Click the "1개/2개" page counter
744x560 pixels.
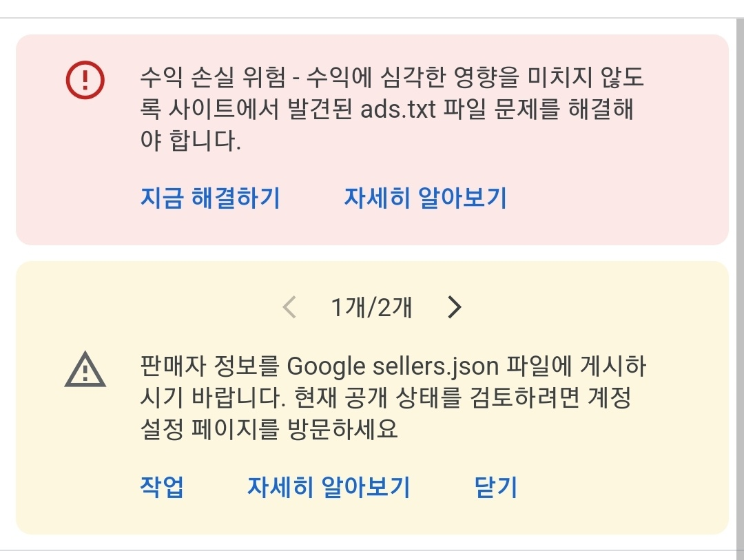[372, 308]
